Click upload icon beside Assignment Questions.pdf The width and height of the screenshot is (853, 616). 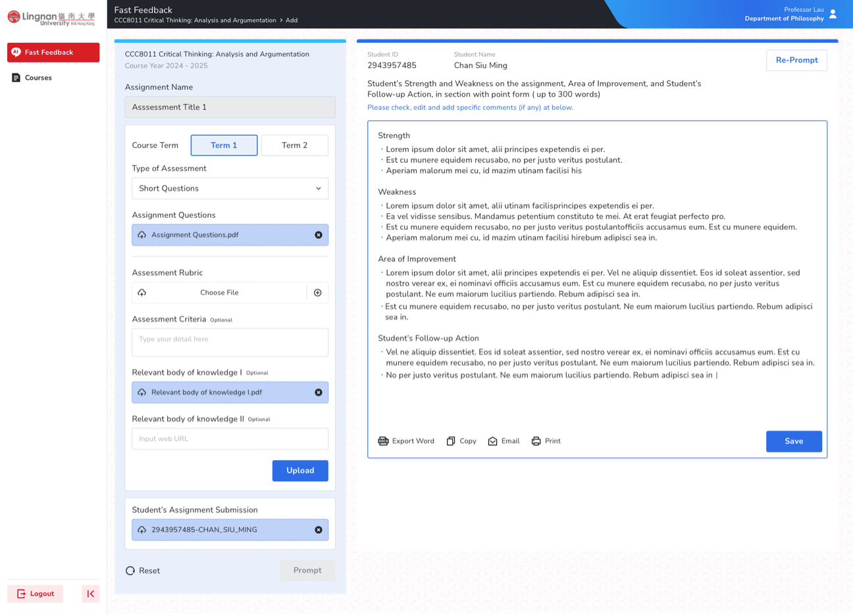(142, 235)
